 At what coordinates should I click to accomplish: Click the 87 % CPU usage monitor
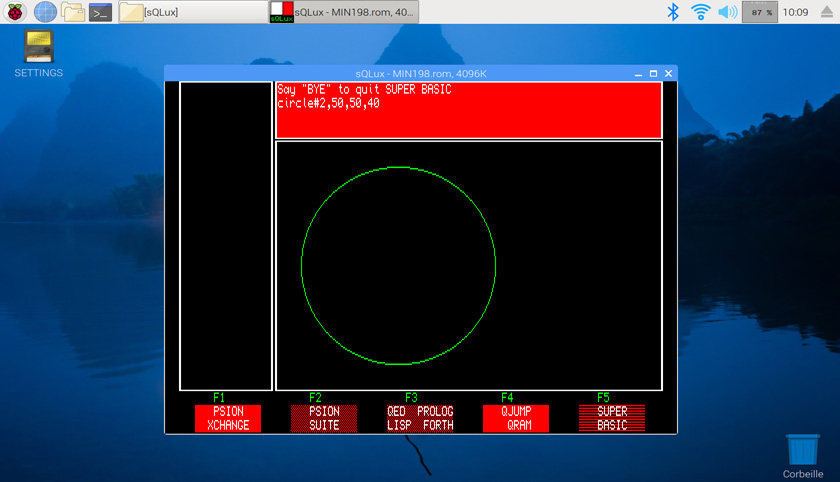pyautogui.click(x=760, y=12)
